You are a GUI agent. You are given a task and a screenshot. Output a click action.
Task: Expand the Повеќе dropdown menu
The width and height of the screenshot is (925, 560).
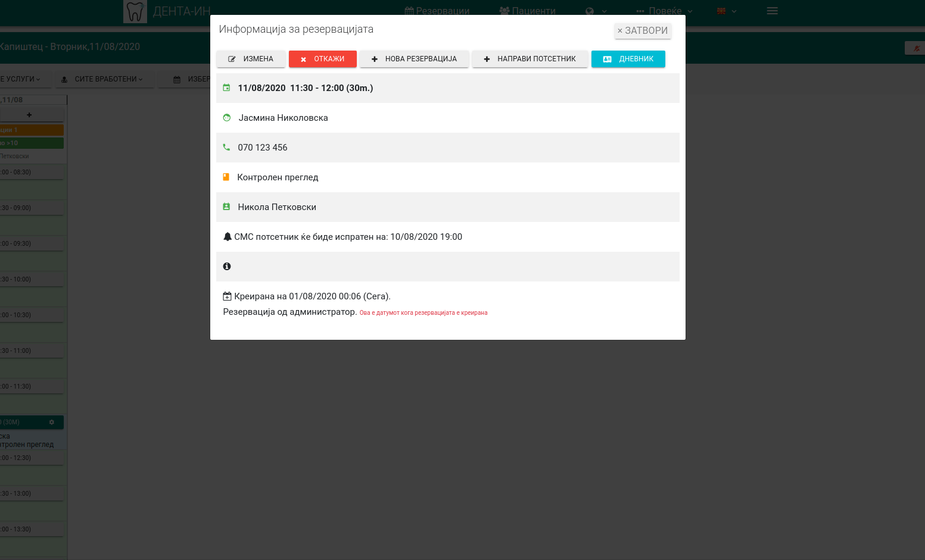(664, 11)
